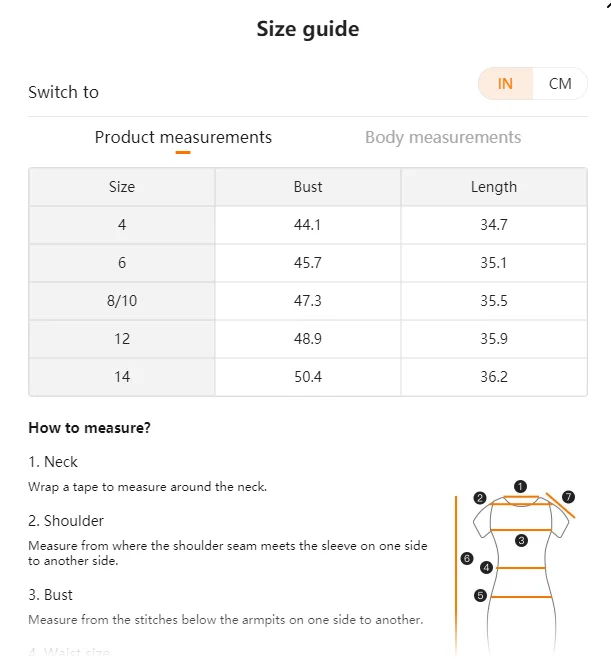Image resolution: width=611 pixels, height=659 pixels.
Task: Select size 8/10 in the table
Action: coord(122,301)
